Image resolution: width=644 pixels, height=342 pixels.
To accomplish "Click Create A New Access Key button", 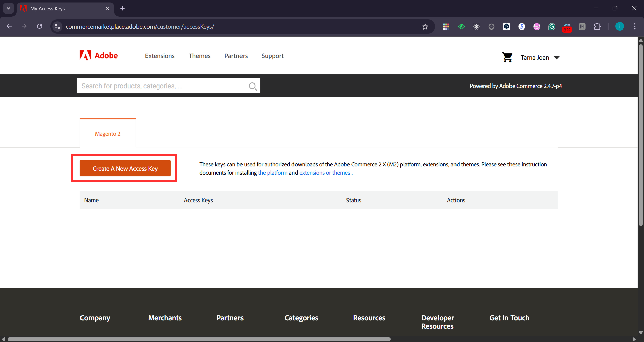I will click(x=125, y=168).
